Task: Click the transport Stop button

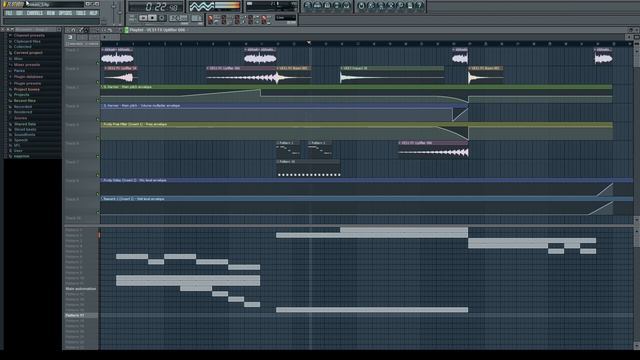Action: pyautogui.click(x=152, y=18)
